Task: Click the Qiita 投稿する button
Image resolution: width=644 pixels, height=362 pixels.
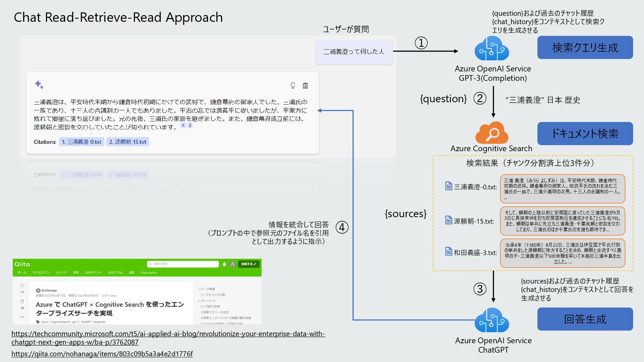Action: click(x=249, y=264)
